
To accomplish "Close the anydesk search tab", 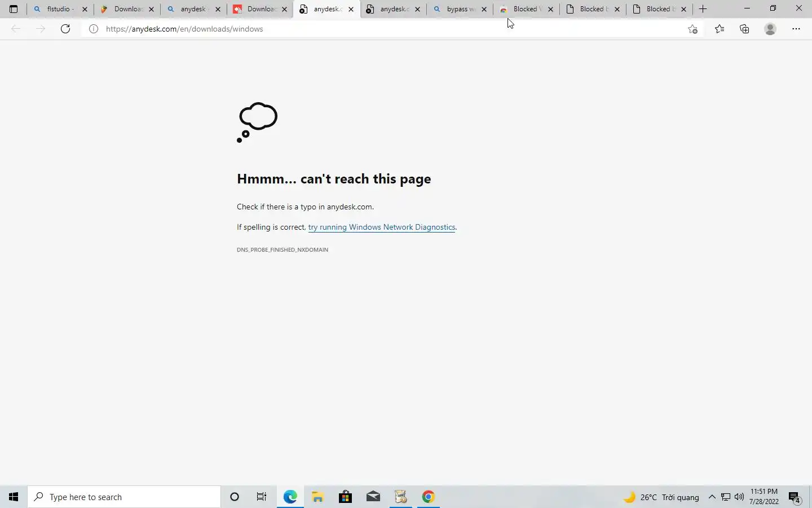I will click(x=218, y=9).
